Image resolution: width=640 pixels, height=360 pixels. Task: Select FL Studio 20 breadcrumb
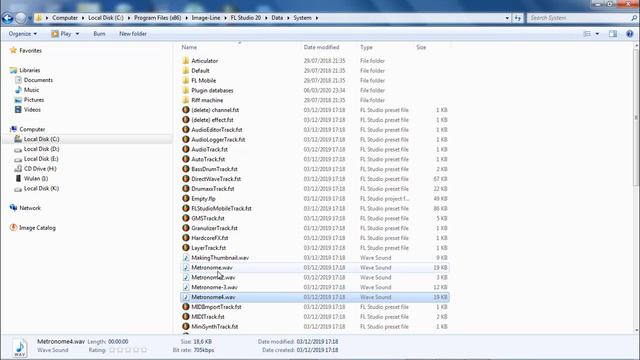[246, 18]
